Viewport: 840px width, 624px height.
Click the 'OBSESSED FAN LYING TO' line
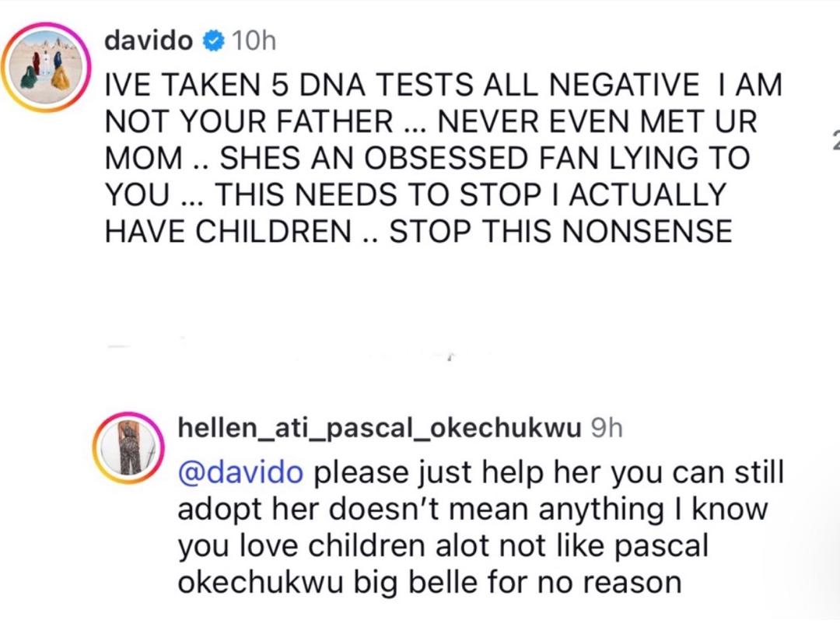544,158
